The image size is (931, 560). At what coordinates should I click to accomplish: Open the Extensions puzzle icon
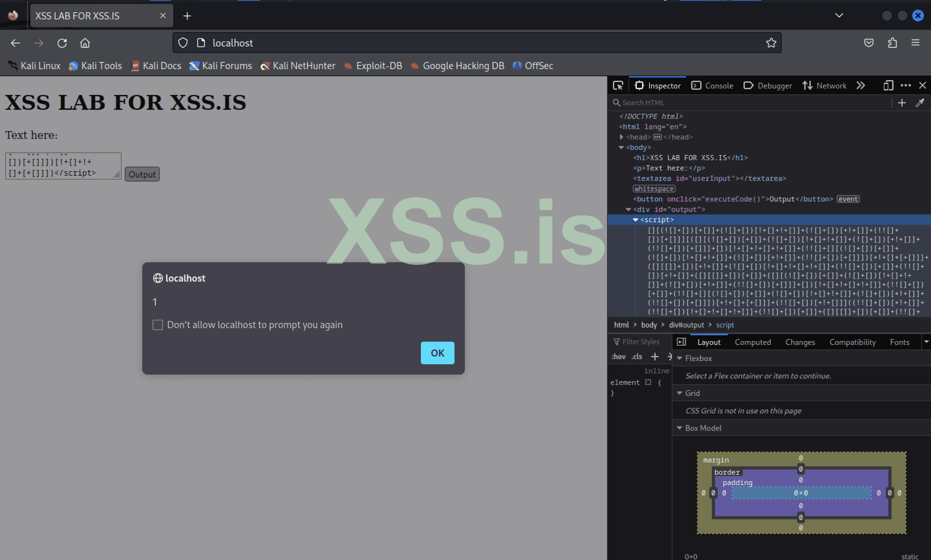(x=892, y=43)
